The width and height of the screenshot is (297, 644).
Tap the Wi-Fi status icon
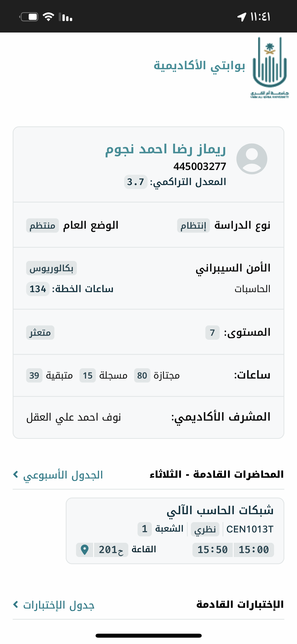[49, 17]
